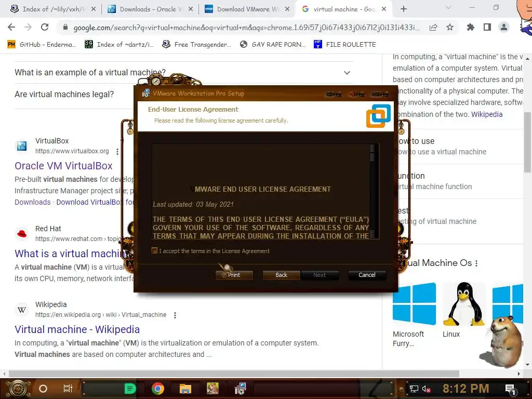532x399 pixels.
Task: Click the browser forward arrow
Action: (28, 27)
